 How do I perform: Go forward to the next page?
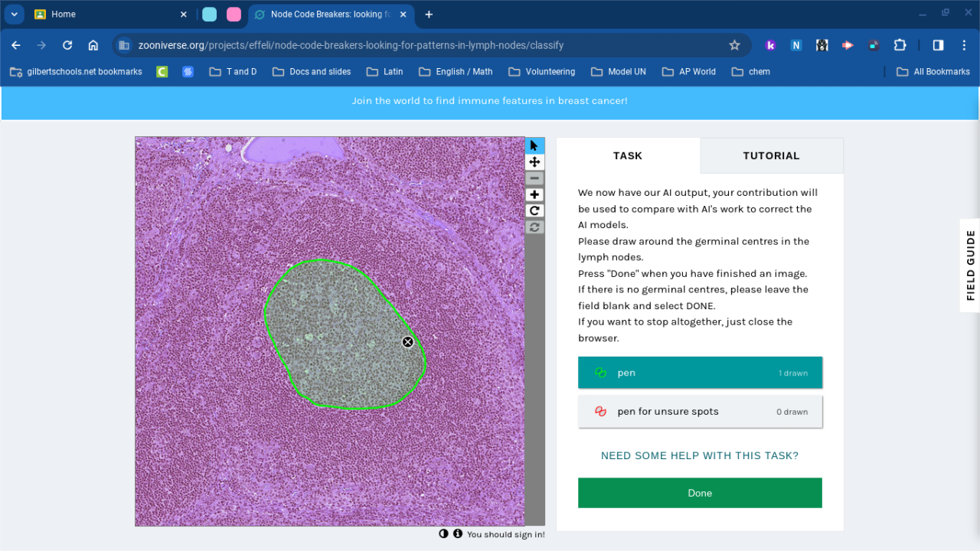[41, 45]
